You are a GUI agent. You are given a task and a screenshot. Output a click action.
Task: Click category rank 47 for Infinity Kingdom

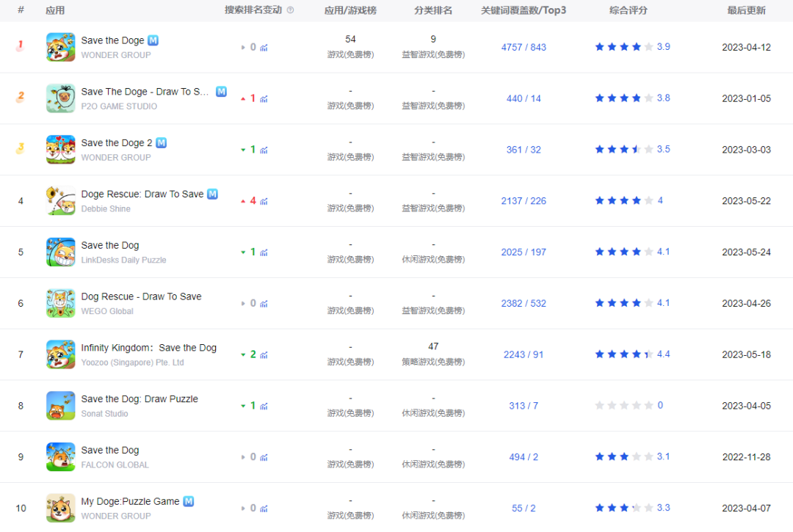(433, 346)
